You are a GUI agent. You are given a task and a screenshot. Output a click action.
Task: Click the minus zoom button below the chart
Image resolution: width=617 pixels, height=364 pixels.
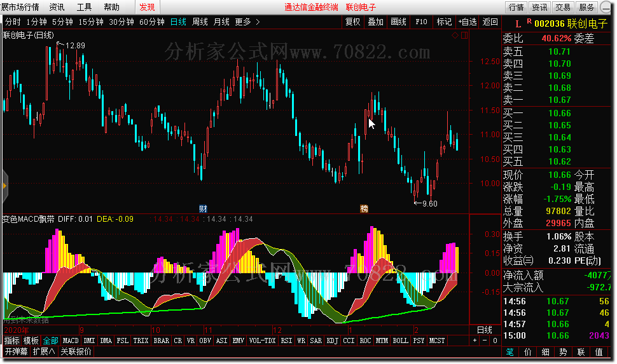[485, 340]
